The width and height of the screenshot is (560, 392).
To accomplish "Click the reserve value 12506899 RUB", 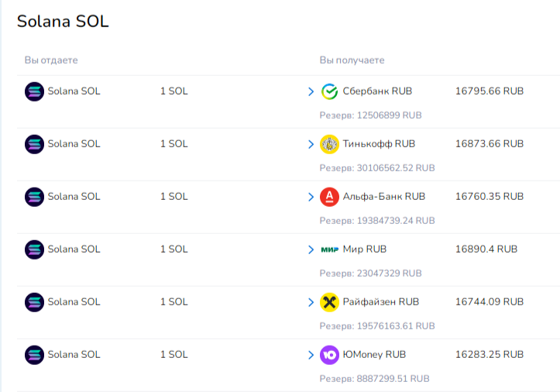I will click(390, 115).
